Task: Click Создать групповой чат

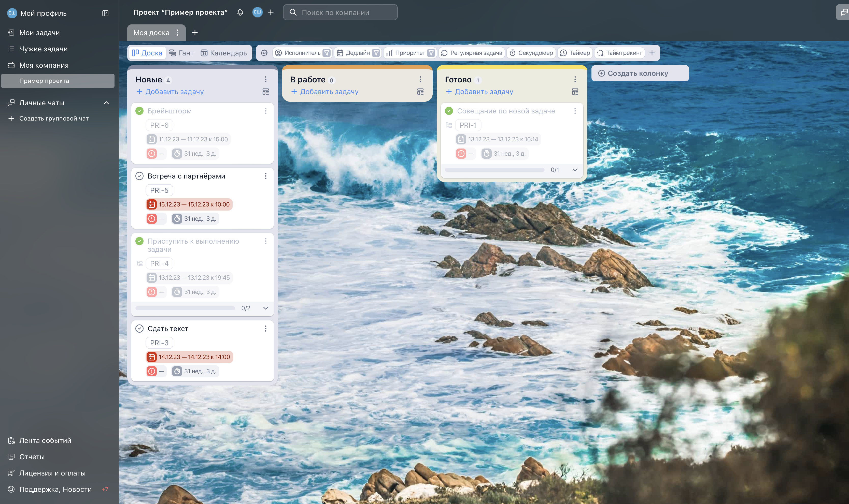Action: 54,118
